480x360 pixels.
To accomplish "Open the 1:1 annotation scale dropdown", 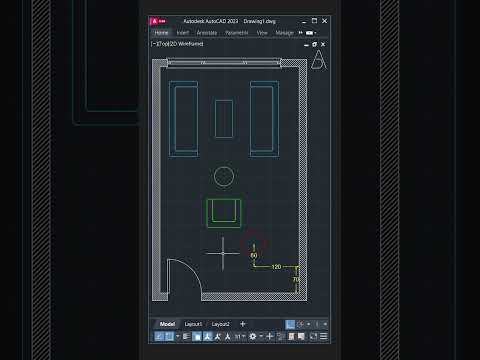I will pyautogui.click(x=240, y=337).
